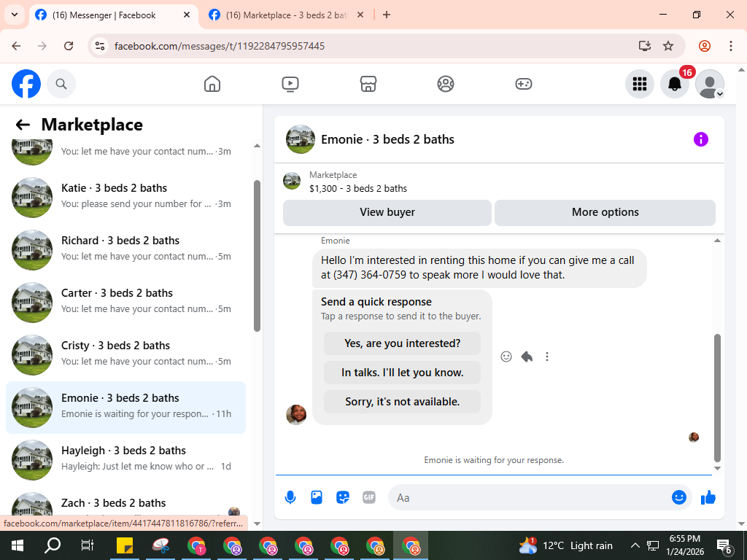Open the account profile avatar menu
Screen dimensions: 747x560
(709, 84)
